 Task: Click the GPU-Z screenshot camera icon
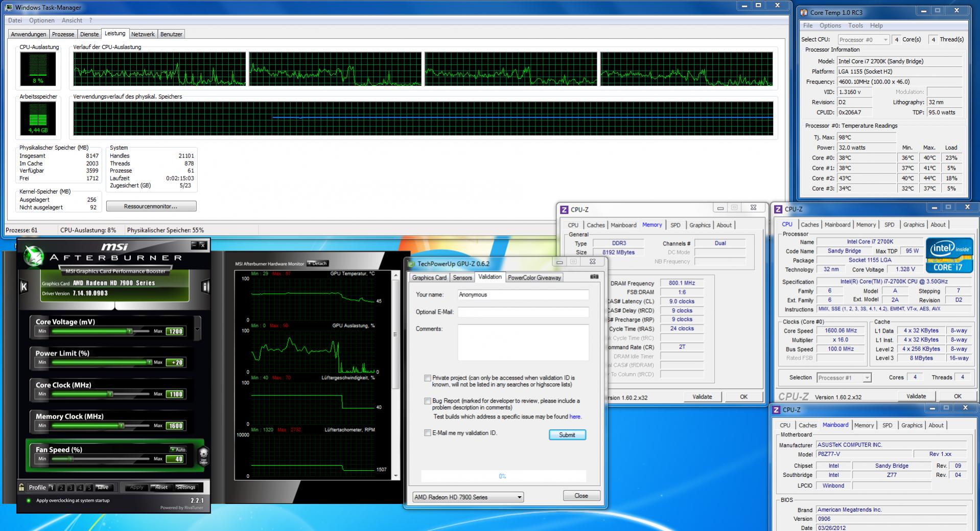pyautogui.click(x=594, y=276)
